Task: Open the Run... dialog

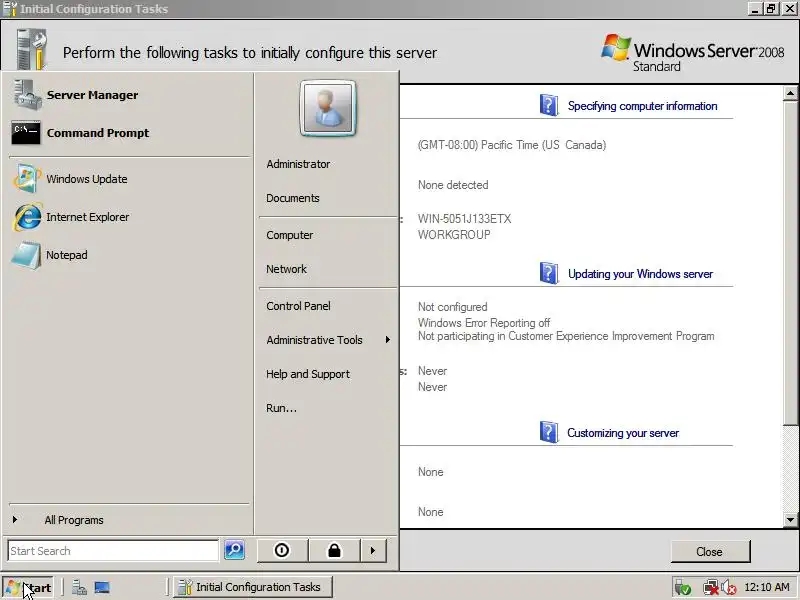Action: (x=281, y=408)
